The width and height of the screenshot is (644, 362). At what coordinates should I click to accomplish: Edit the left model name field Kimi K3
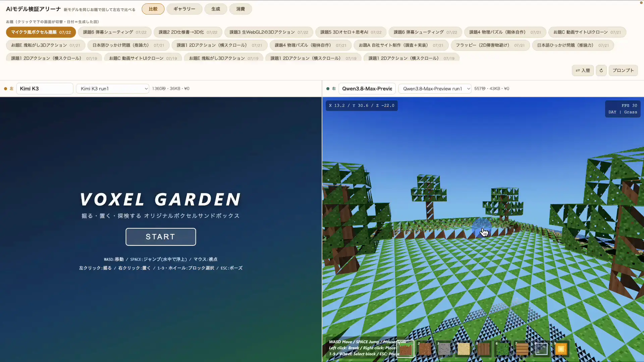point(45,88)
